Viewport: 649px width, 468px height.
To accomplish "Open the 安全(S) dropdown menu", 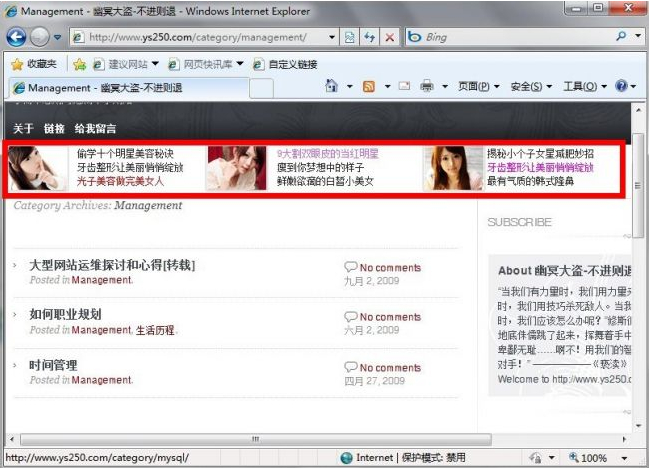I will point(531,87).
